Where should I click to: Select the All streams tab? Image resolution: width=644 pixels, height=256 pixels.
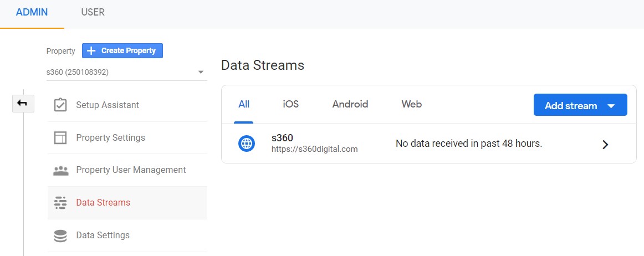click(x=244, y=104)
